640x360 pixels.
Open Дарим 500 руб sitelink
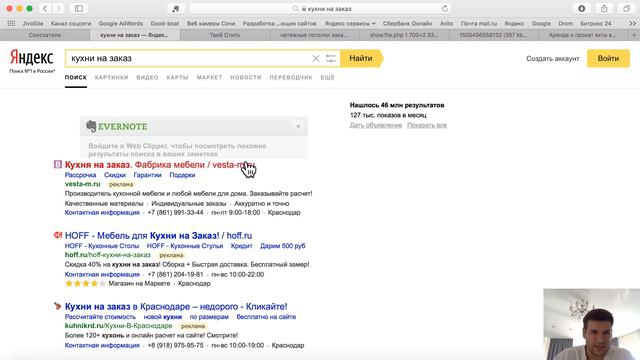(x=282, y=246)
